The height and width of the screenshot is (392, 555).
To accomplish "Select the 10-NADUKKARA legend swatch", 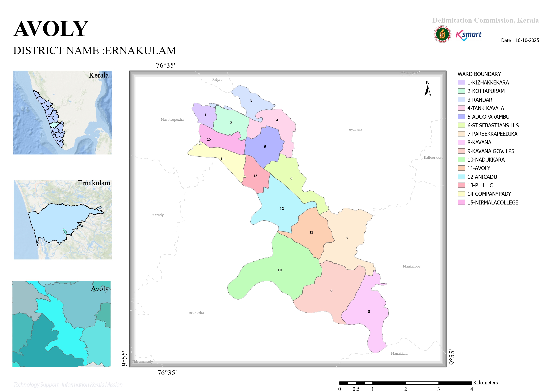I will click(x=461, y=160).
